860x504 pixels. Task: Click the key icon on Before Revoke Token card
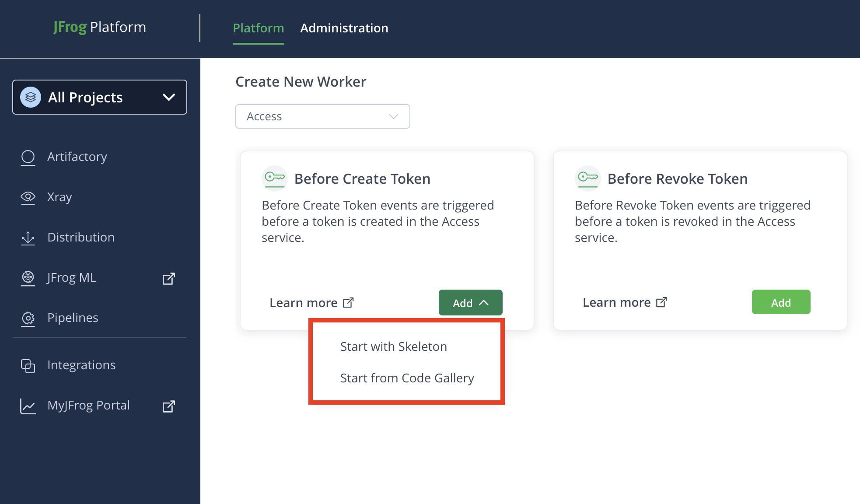[x=587, y=178]
